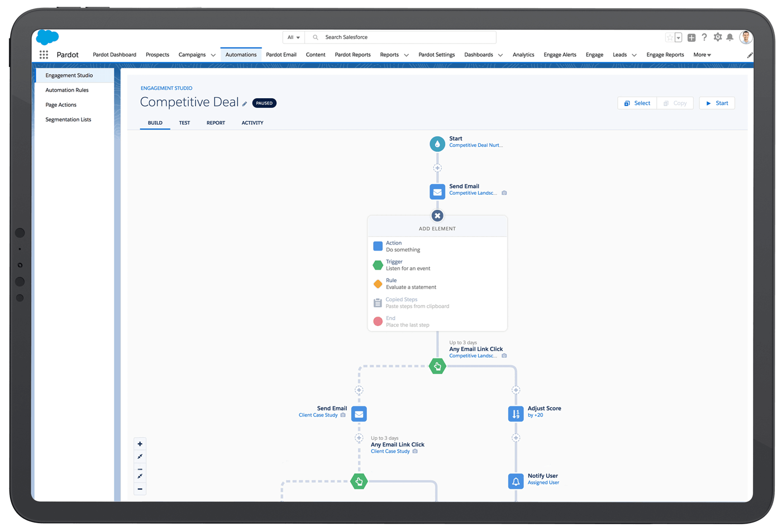Screen dimensions: 782x532
Task: Add a step between Start and Send Email
Action: tap(437, 168)
